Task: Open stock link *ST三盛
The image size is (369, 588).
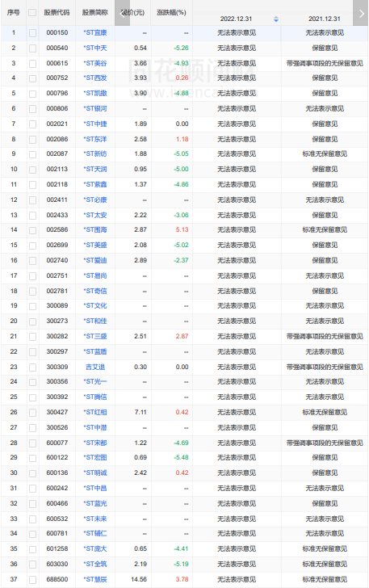Action: point(95,336)
